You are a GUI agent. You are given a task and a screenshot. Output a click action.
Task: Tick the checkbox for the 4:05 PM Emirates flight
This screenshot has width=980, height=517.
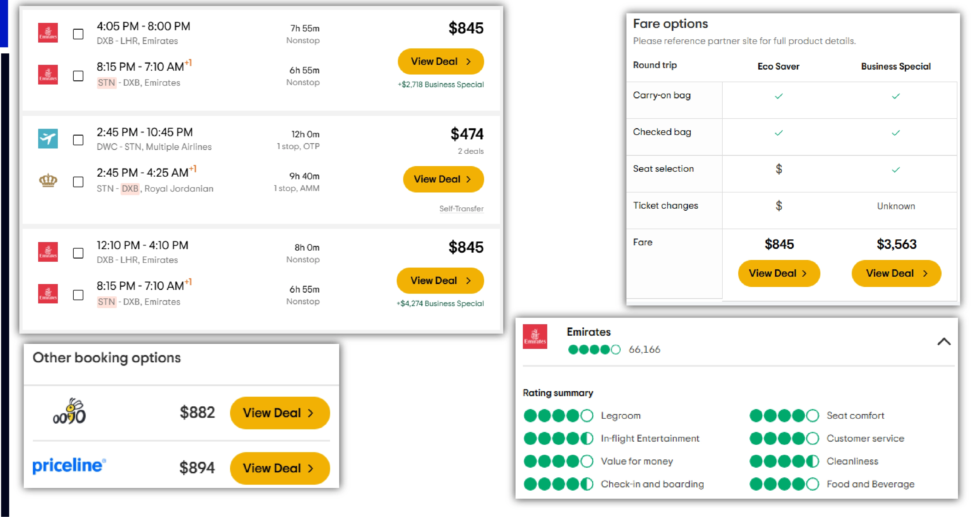[x=78, y=34]
